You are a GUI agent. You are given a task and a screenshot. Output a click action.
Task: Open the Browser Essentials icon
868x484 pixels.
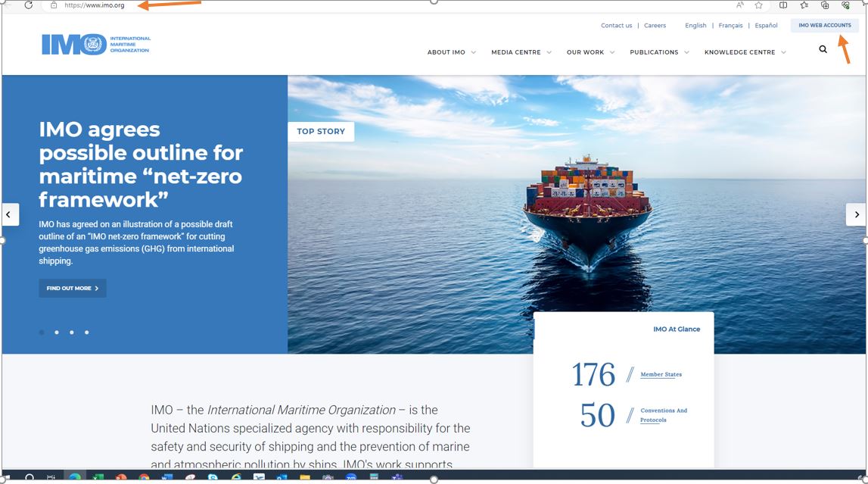[845, 5]
